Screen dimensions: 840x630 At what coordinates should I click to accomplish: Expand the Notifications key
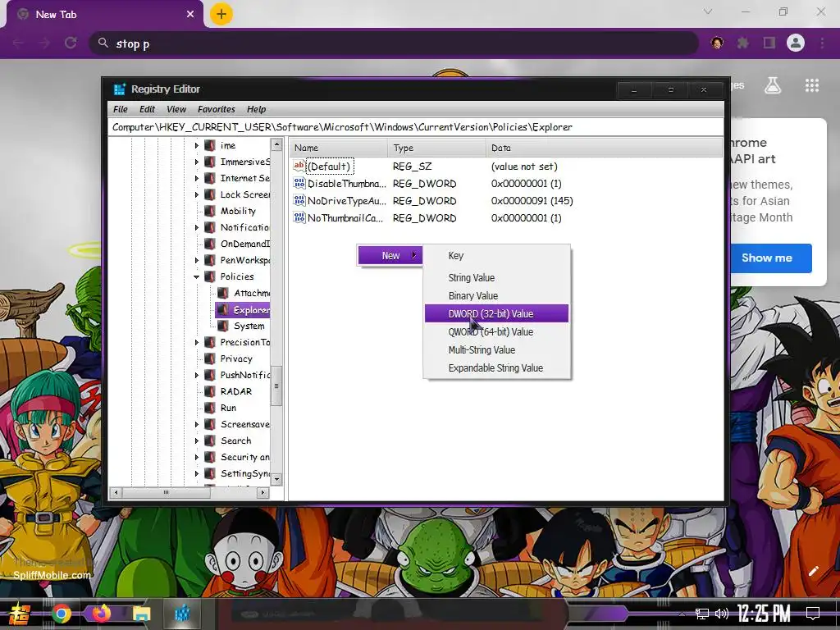click(197, 228)
